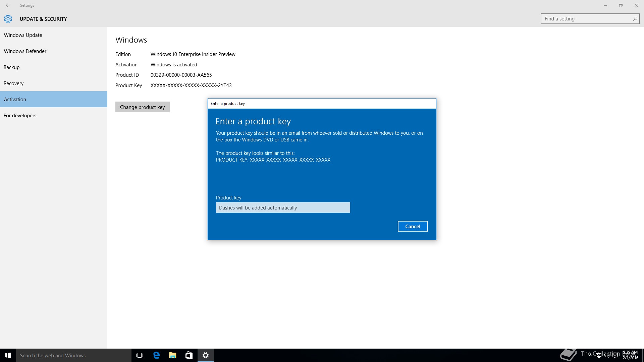Click the Enter a product key dialog title bar
This screenshot has height=362, width=644.
click(322, 104)
